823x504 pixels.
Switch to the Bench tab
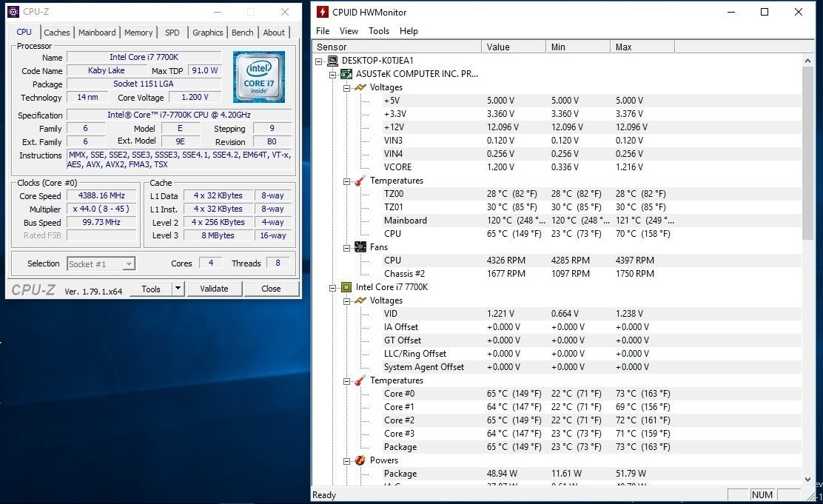point(243,32)
